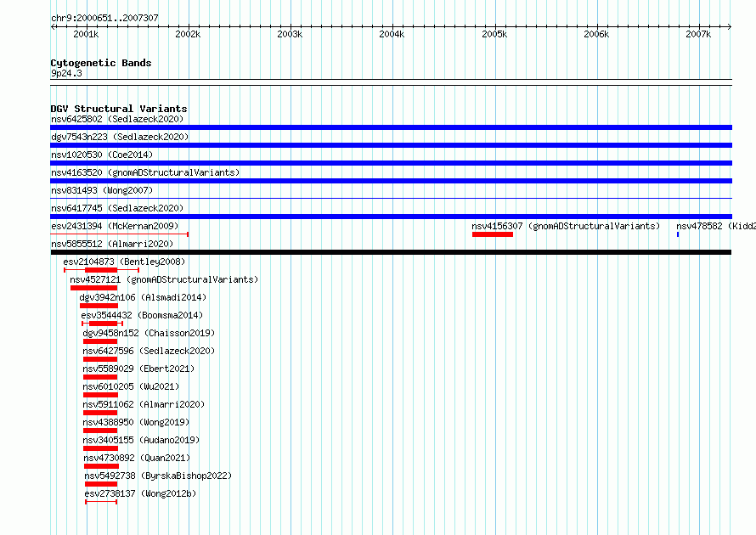Viewport: 756px width, 535px height.
Task: Click the 2001k ruler tick label
Action: [86, 34]
